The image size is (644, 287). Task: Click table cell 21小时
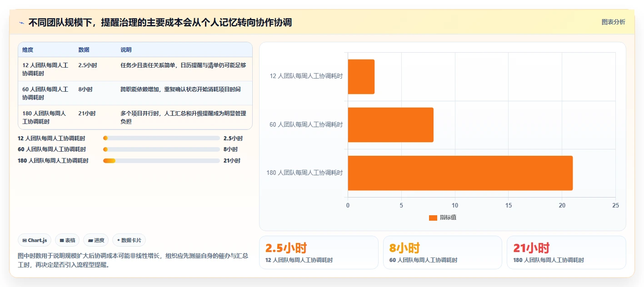(x=87, y=114)
